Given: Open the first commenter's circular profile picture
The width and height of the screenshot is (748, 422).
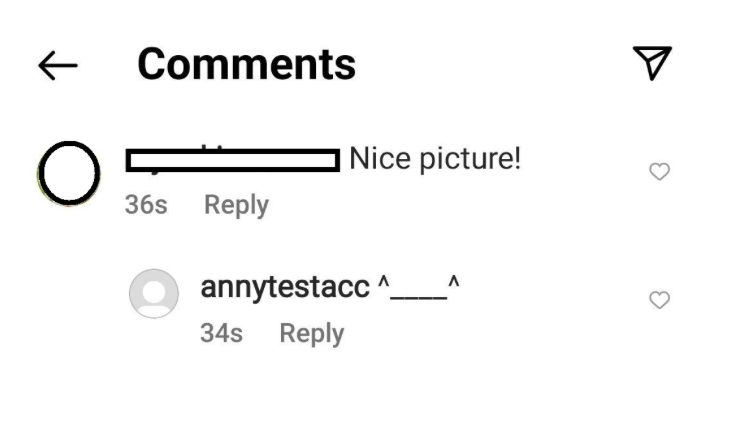Looking at the screenshot, I should pos(69,173).
